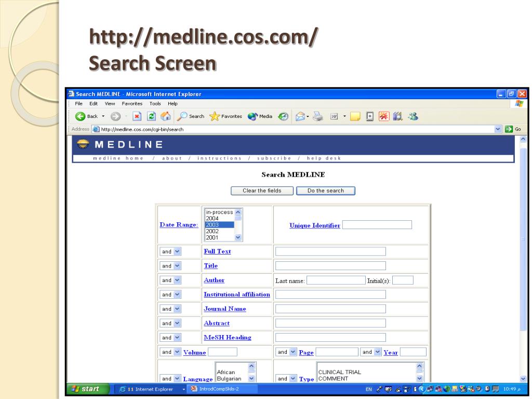This screenshot has height=399, width=532.
Task: Select in-process in the Date Range list
Action: coord(219,212)
